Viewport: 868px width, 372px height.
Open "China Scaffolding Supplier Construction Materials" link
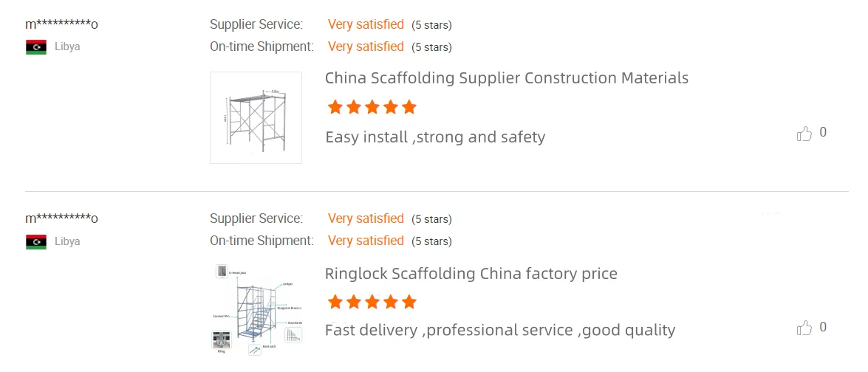click(x=506, y=78)
